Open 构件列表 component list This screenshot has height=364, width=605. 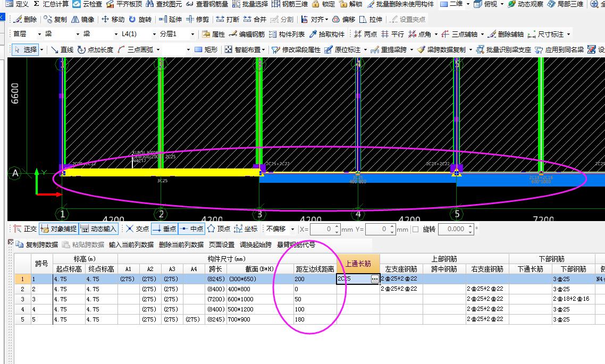click(287, 35)
